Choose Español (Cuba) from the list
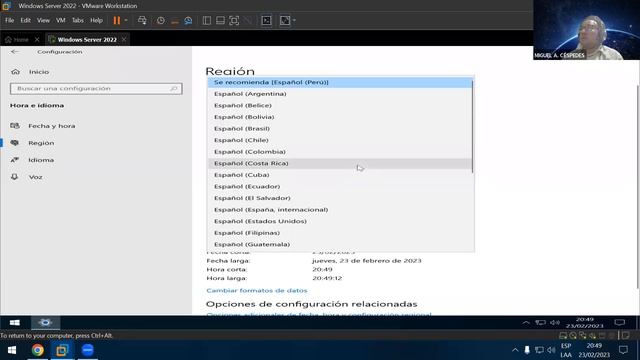Screen dimensions: 640x360 (340, 175)
